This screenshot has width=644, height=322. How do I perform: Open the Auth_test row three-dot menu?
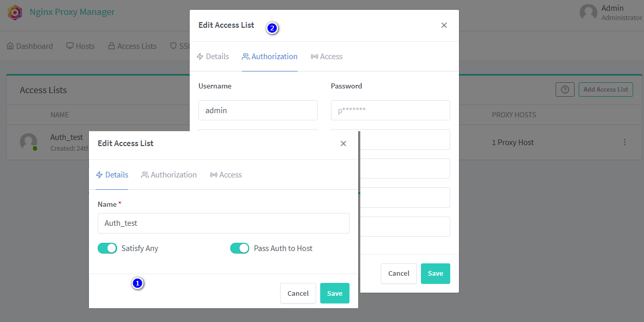tap(624, 142)
